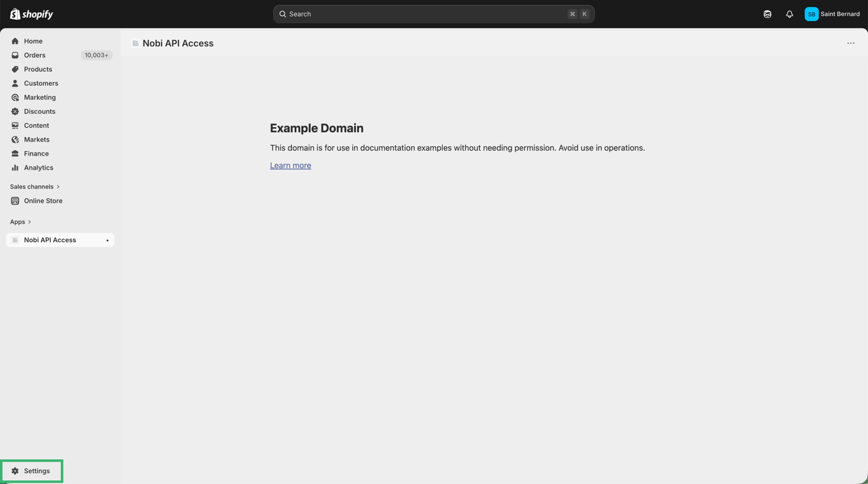Screen dimensions: 868x484
Task: Click the Nobi API Access page title
Action: [178, 43]
